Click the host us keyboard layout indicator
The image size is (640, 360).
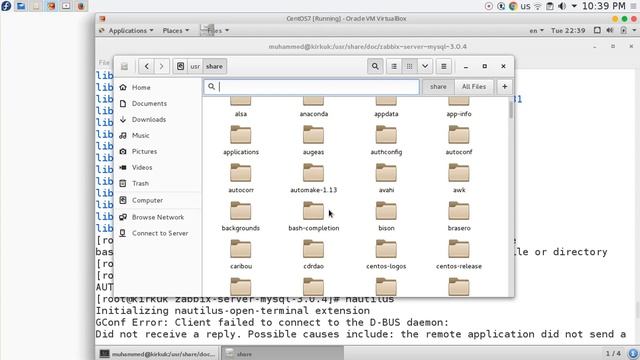(x=525, y=6)
